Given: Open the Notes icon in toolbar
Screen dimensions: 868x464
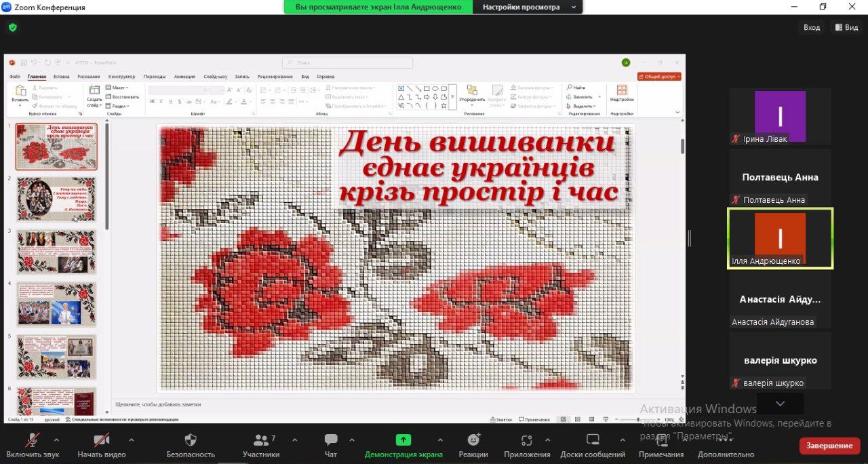Looking at the screenshot, I should tap(661, 440).
